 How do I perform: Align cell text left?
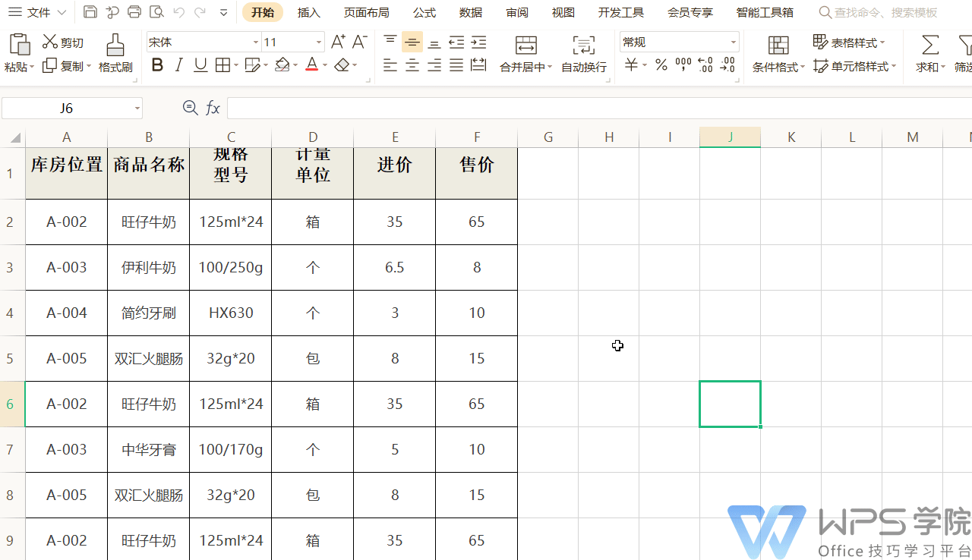pos(390,66)
